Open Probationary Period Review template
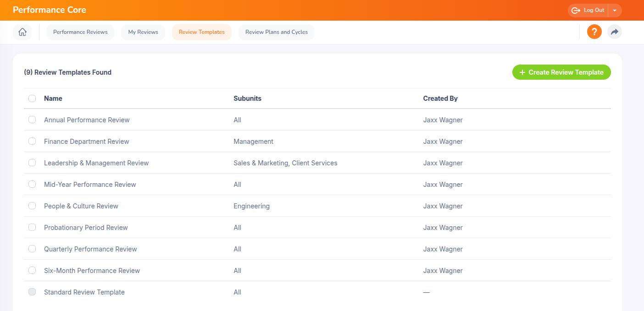The height and width of the screenshot is (311, 644). coord(86,228)
